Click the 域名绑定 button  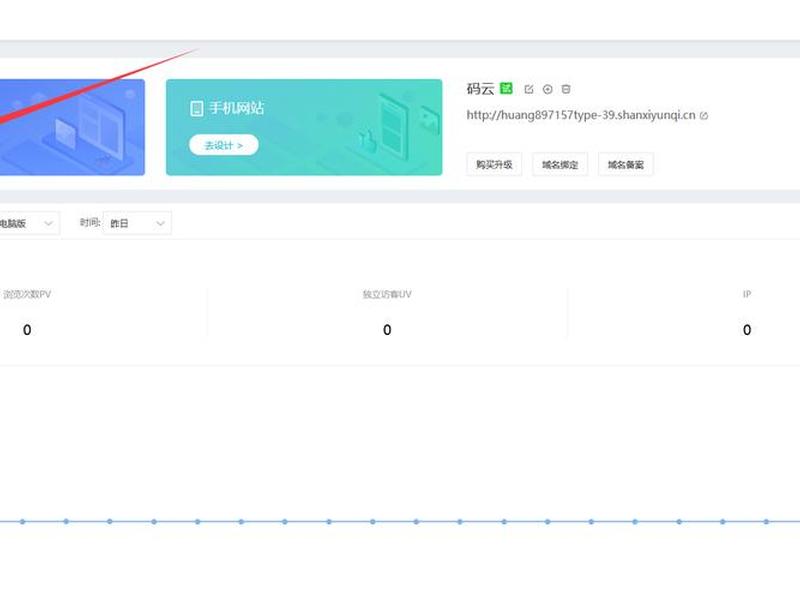click(560, 164)
